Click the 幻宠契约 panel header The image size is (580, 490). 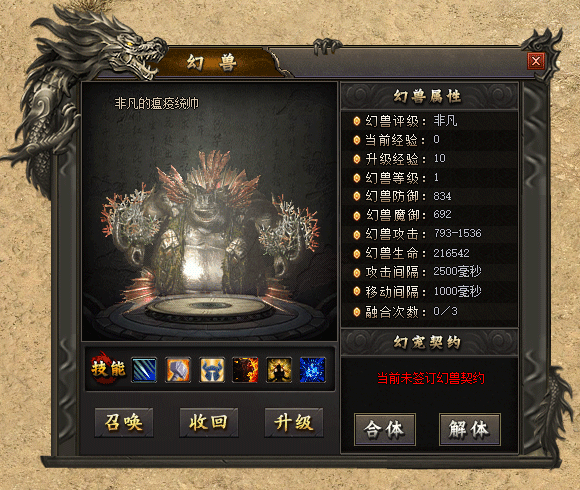tap(429, 342)
